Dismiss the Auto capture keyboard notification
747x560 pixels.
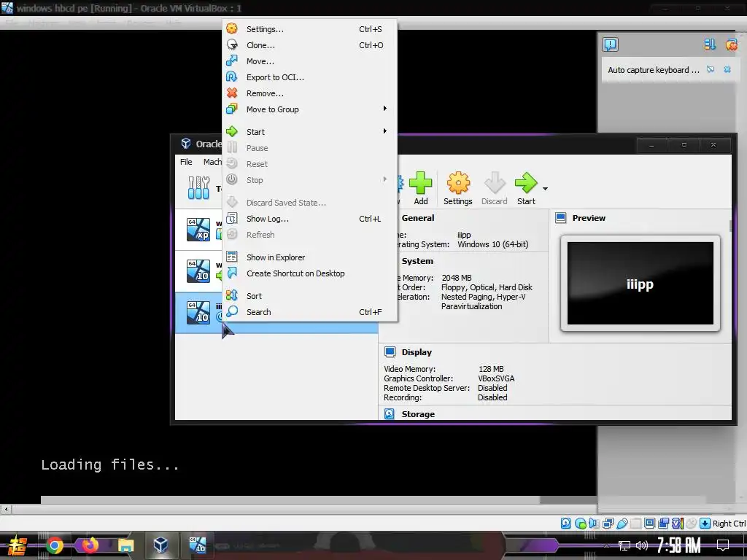point(727,69)
